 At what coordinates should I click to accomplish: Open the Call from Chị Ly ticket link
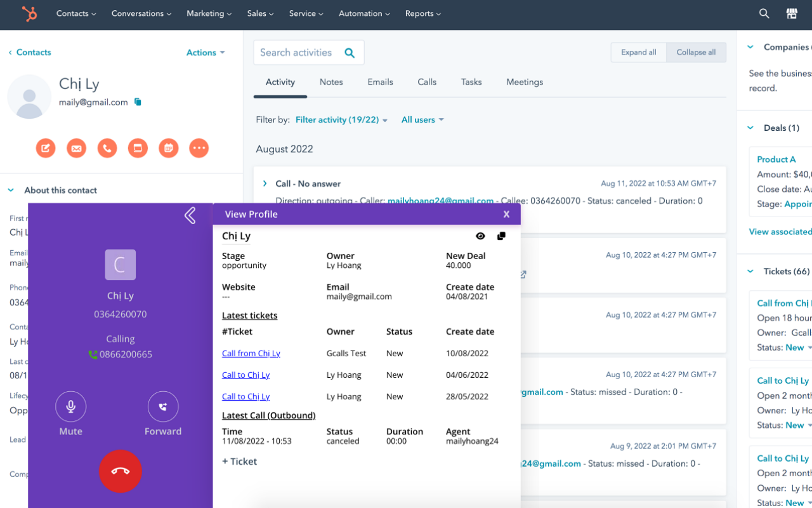(x=251, y=353)
